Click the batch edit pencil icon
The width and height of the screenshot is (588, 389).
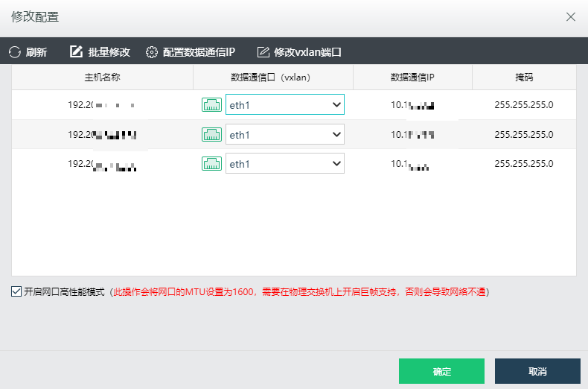[x=76, y=52]
